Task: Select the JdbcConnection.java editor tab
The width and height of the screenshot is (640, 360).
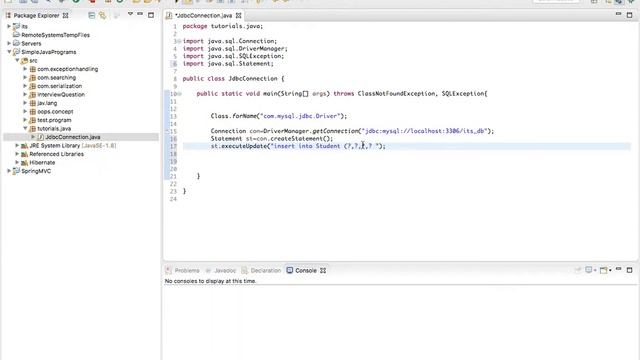Action: click(204, 16)
